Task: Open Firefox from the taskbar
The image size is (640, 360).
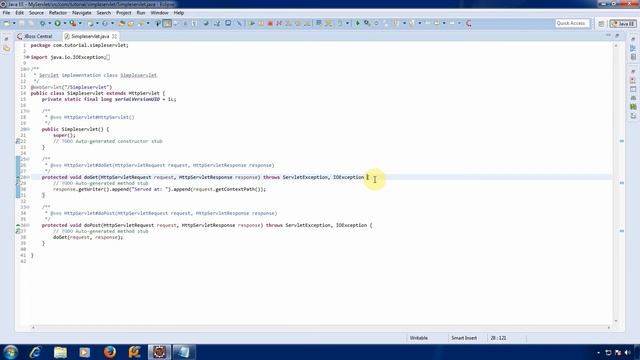Action: [x=109, y=352]
